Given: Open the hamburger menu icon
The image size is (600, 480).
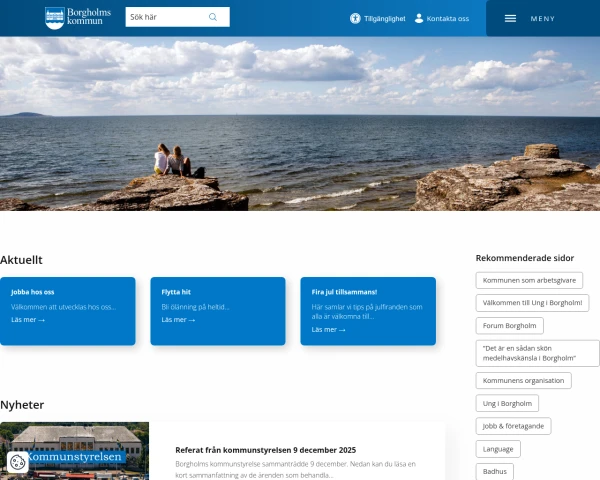Looking at the screenshot, I should (510, 18).
